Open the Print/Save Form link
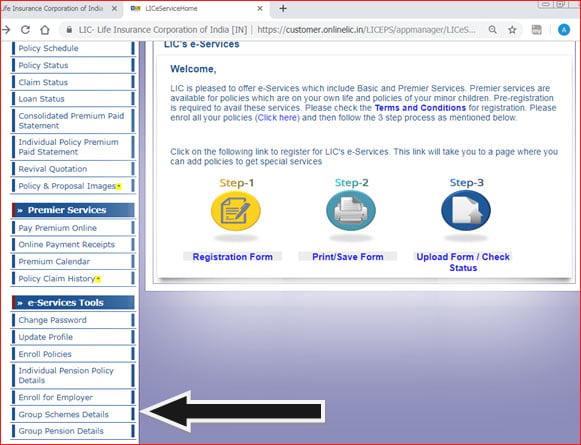This screenshot has width=581, height=445. click(348, 257)
